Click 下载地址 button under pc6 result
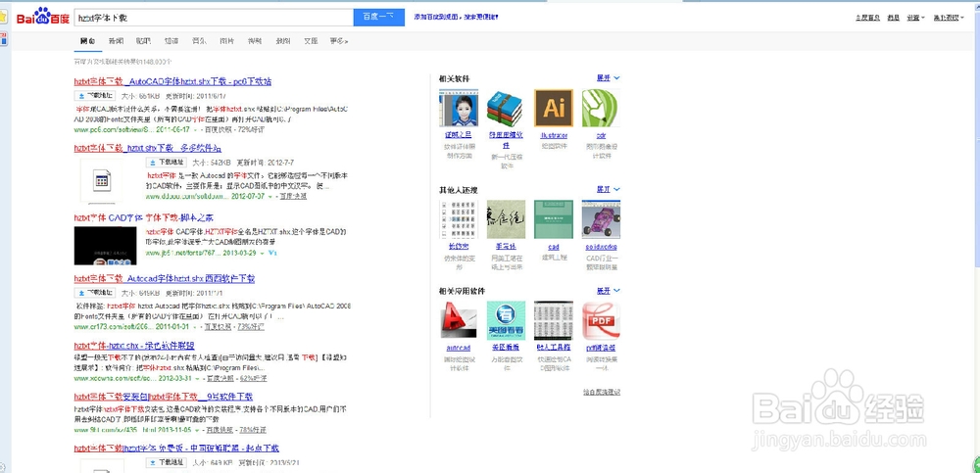The width and height of the screenshot is (980, 473). tap(95, 96)
